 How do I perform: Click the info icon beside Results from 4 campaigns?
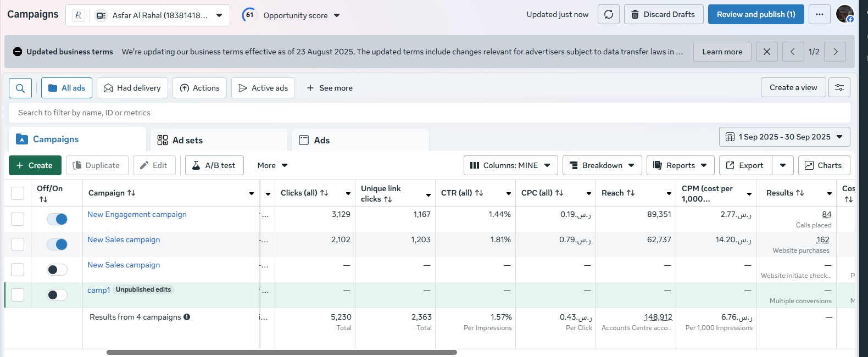pyautogui.click(x=187, y=317)
